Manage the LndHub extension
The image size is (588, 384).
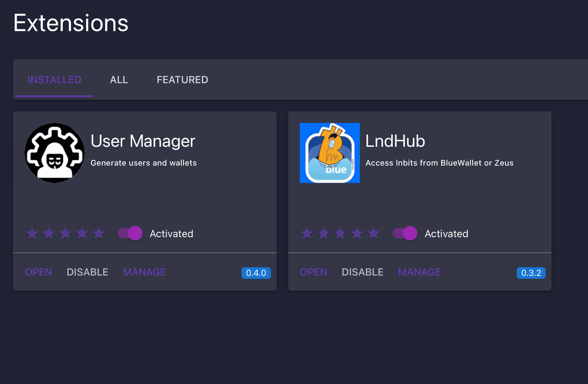419,272
